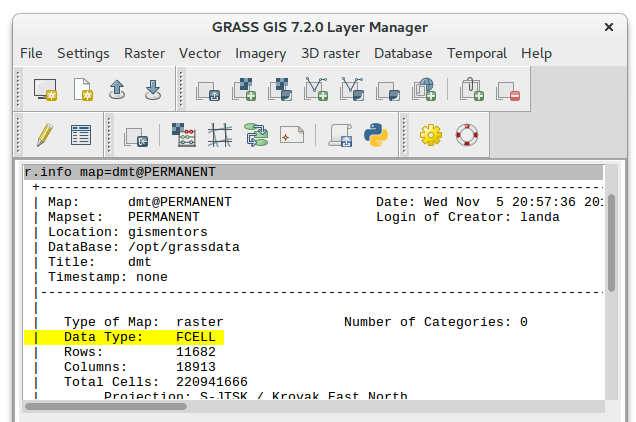Add various overlays icon
The width and height of the screenshot is (636, 422).
tap(388, 91)
